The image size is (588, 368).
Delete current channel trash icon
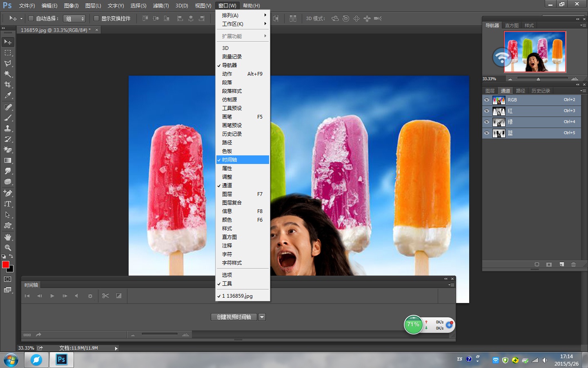coord(573,265)
